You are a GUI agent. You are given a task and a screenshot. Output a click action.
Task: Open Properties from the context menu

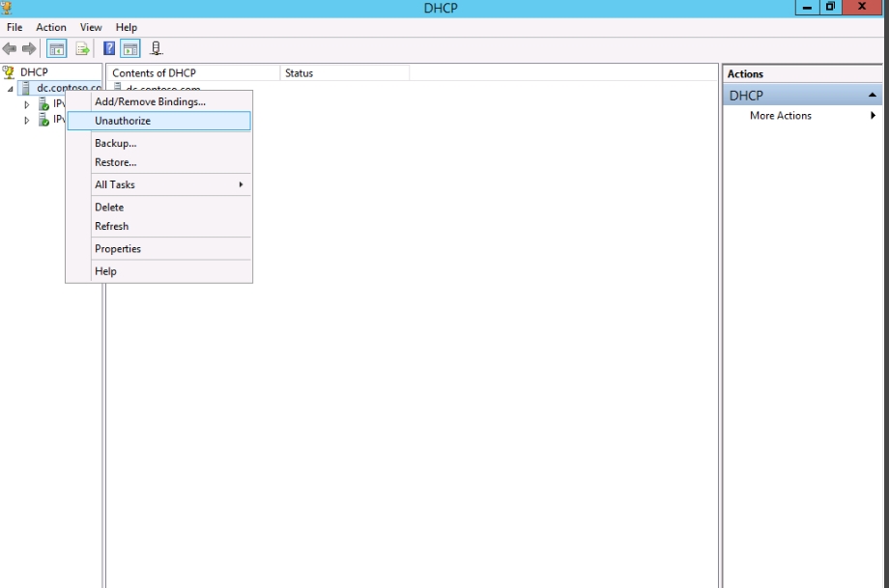(x=118, y=249)
